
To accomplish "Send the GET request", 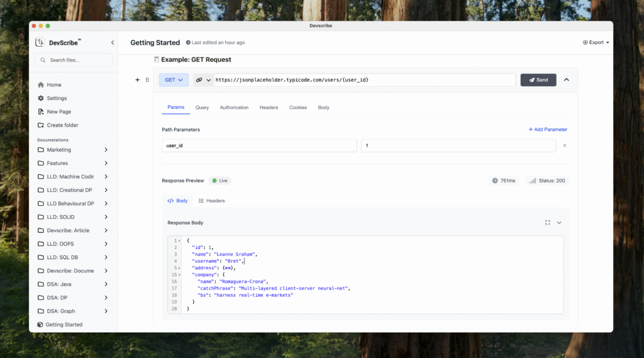I will 538,80.
